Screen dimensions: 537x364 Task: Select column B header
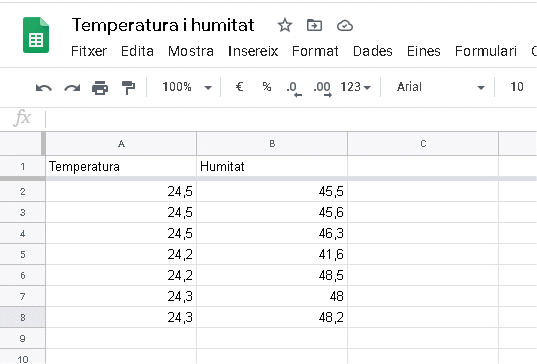(272, 144)
